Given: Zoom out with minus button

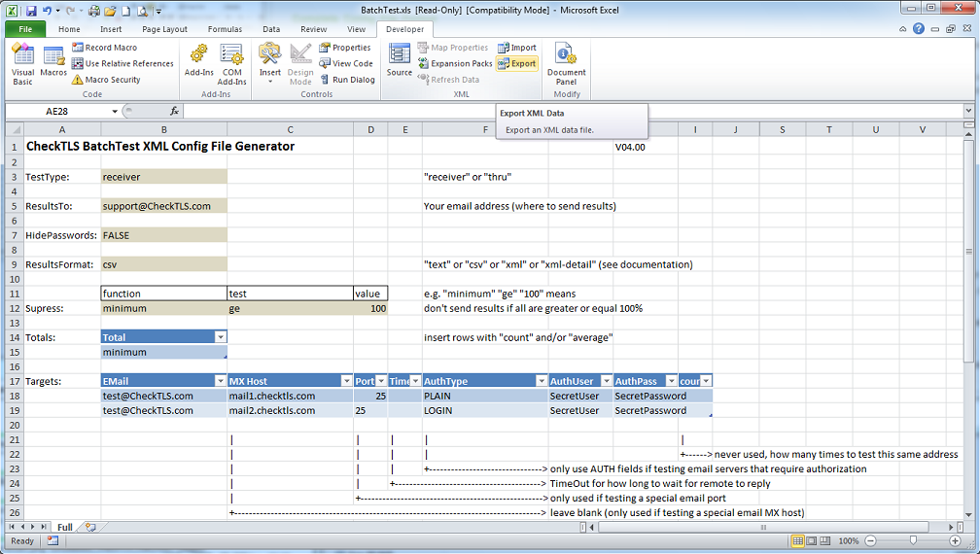Looking at the screenshot, I should [x=871, y=541].
